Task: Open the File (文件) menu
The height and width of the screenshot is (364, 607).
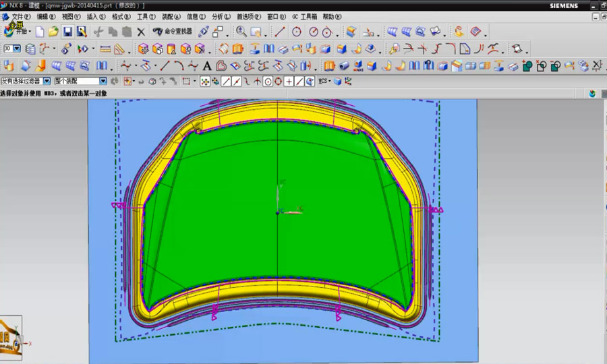Action: [20, 16]
